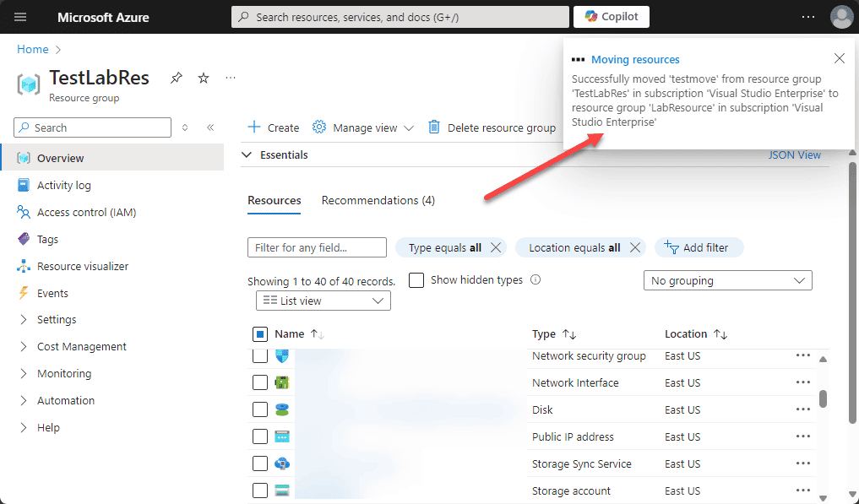Image resolution: width=859 pixels, height=504 pixels.
Task: Sort resources by Location column
Action: [696, 334]
